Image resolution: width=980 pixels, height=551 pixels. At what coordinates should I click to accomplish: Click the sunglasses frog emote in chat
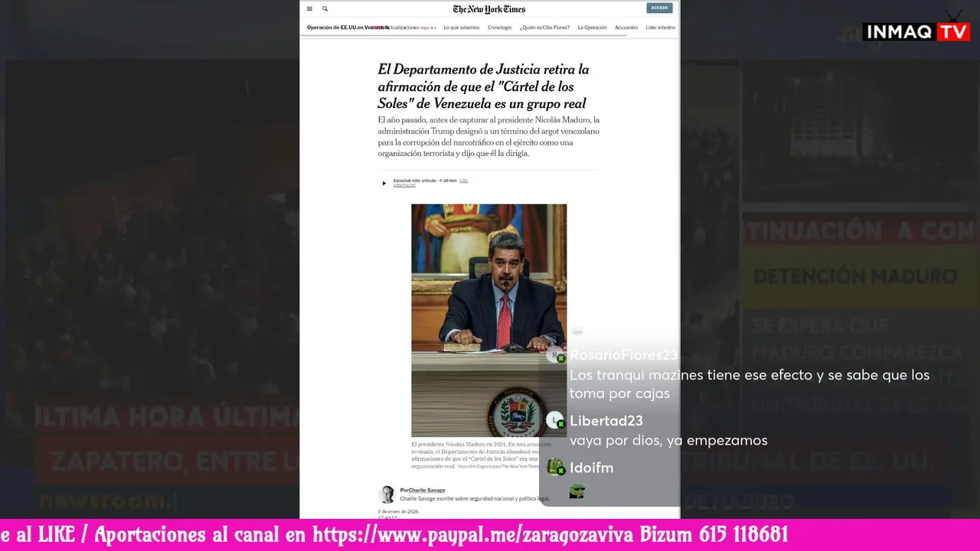pyautogui.click(x=577, y=491)
